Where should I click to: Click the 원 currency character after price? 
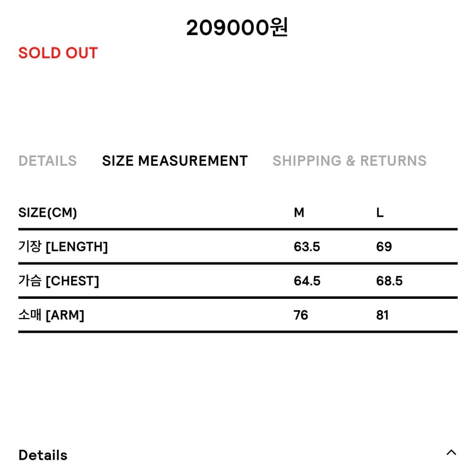[279, 28]
